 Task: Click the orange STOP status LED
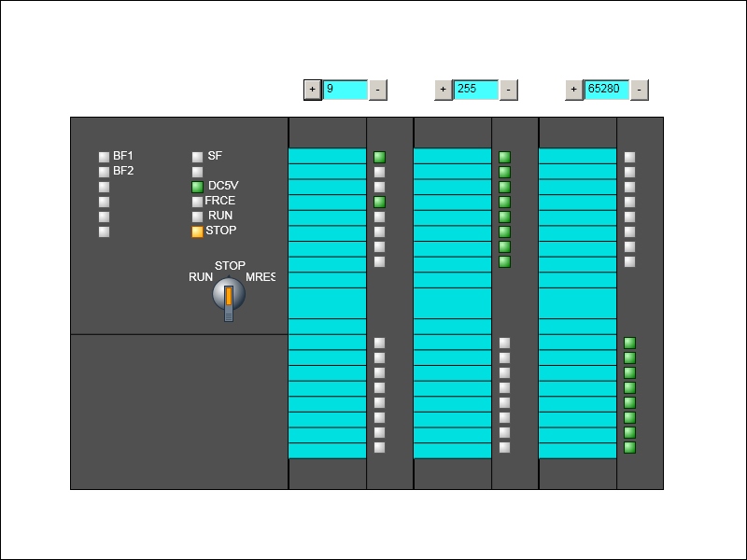197,231
